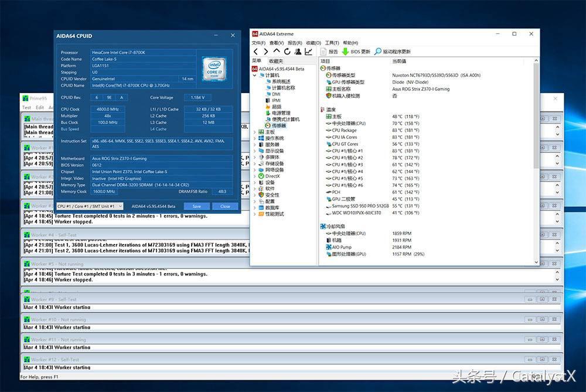Expand the 软件 tree node
Image resolution: width=586 pixels, height=392 pixels.
255,189
